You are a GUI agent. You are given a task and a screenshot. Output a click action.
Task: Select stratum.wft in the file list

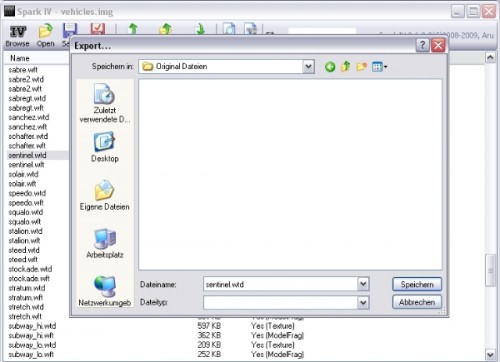click(x=26, y=298)
